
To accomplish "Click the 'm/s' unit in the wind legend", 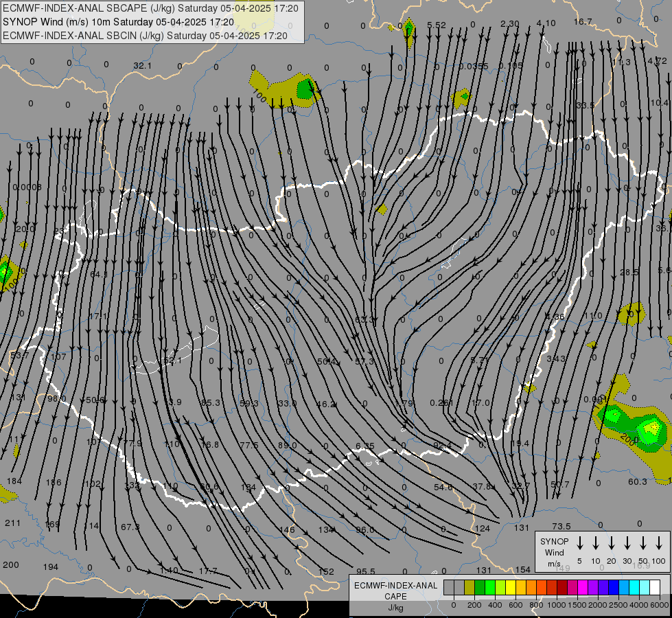I will [x=554, y=564].
